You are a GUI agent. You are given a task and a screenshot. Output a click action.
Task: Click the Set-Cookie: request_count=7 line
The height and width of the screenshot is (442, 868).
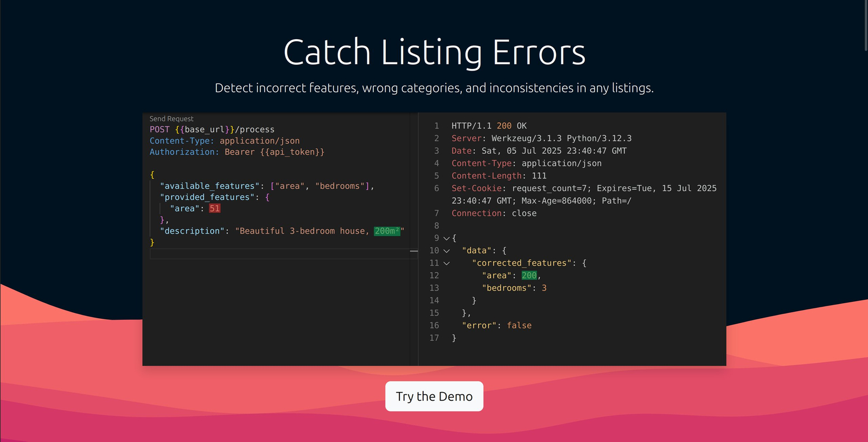pyautogui.click(x=584, y=188)
